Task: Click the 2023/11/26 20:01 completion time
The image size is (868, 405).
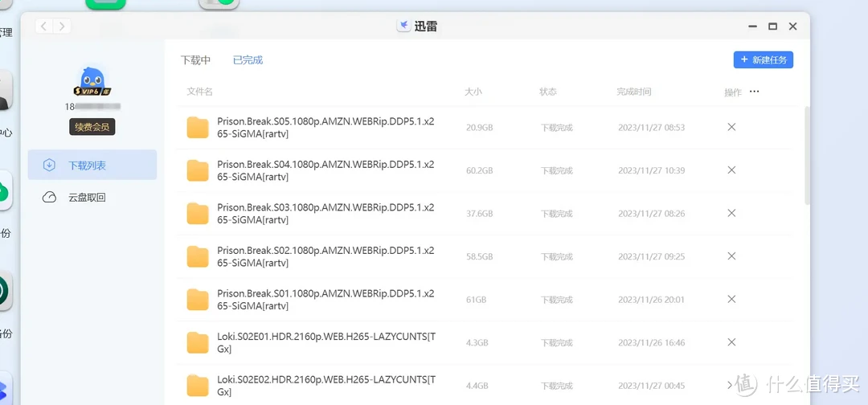Action: 652,300
